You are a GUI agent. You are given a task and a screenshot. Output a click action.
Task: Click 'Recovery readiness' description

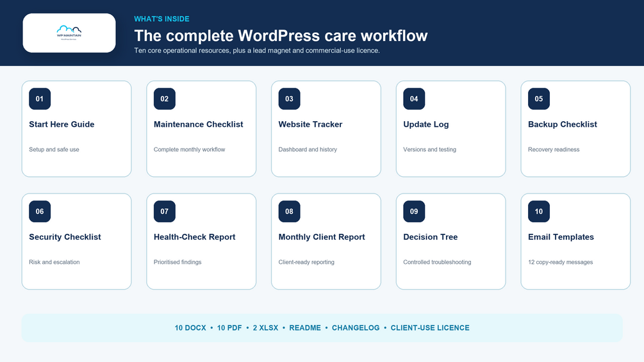[554, 149]
